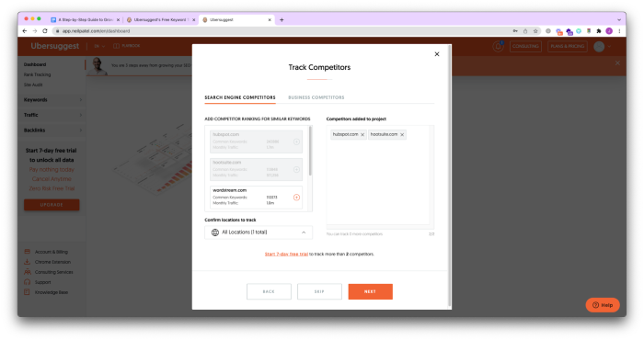This screenshot has width=644, height=340.
Task: Select the Search Engine Competitors tab
Action: (240, 97)
